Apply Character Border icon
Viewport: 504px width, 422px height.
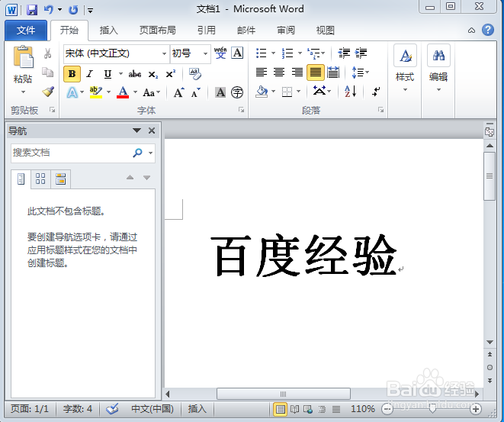[237, 53]
